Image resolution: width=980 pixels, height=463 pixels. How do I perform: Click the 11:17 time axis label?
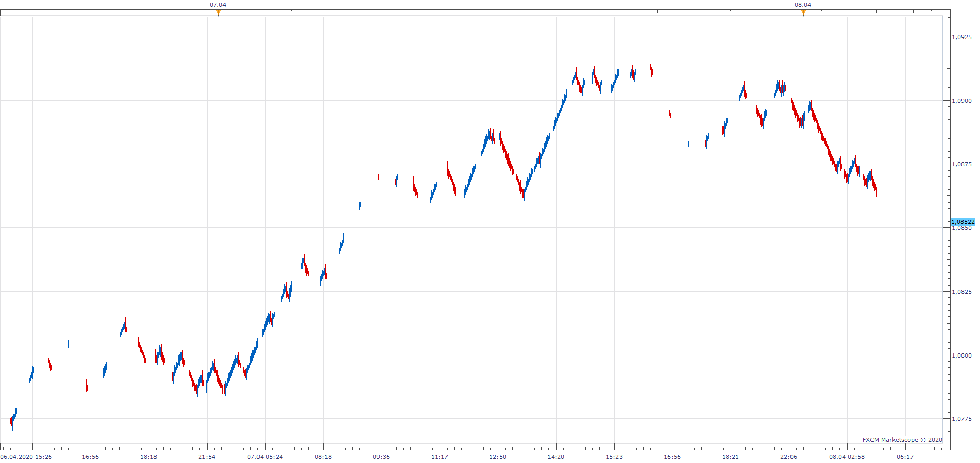(439, 457)
